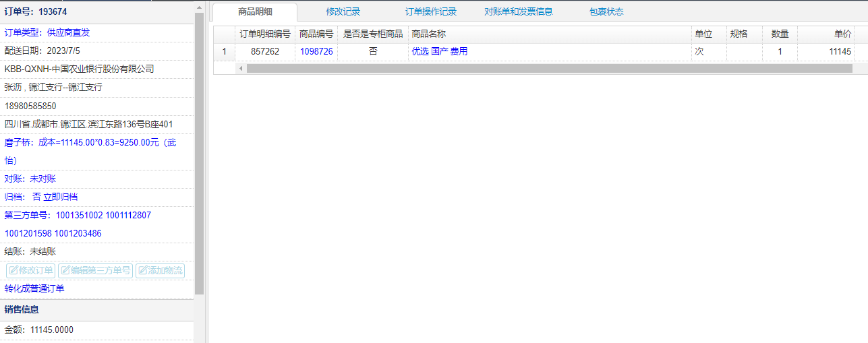Click the 商品编号 column header

[x=316, y=34]
